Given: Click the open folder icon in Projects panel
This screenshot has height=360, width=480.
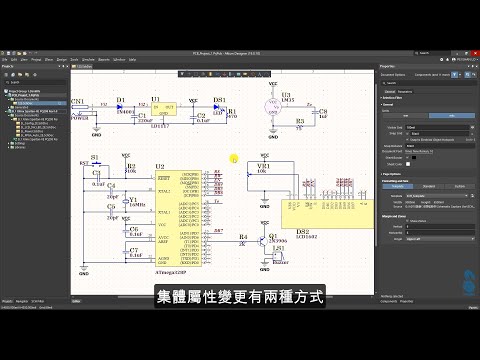Looking at the screenshot, I should click(x=20, y=74).
